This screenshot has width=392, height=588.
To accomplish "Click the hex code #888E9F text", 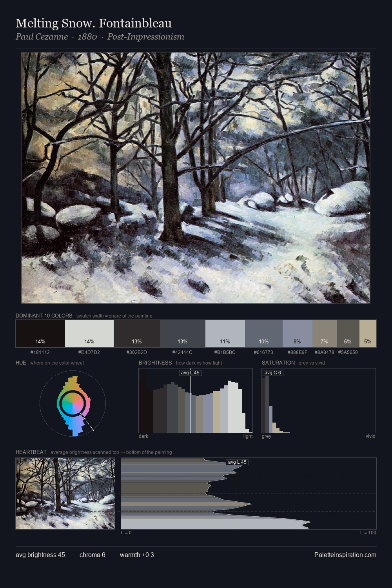I will tap(297, 352).
